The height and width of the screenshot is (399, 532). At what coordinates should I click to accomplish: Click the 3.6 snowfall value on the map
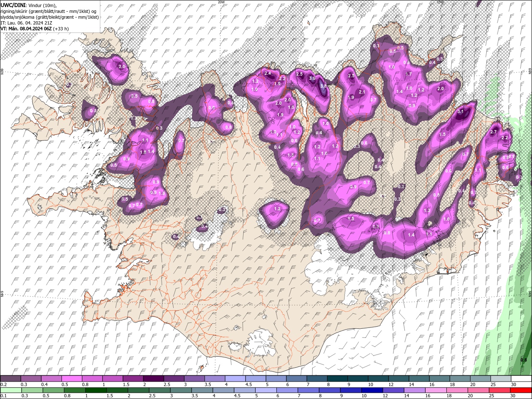point(312,78)
